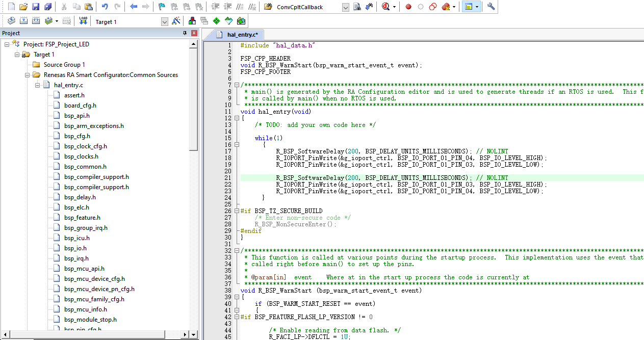Open Options for Target with the magic wand icon

176,21
